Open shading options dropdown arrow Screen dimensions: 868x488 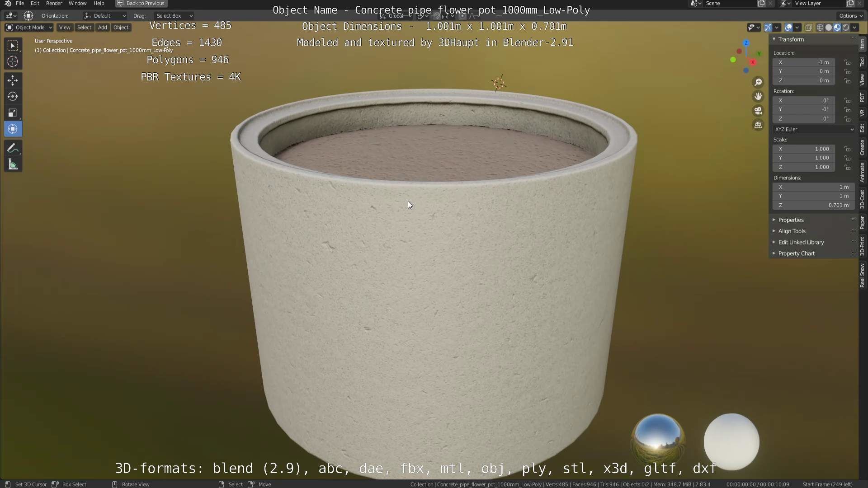pos(854,28)
